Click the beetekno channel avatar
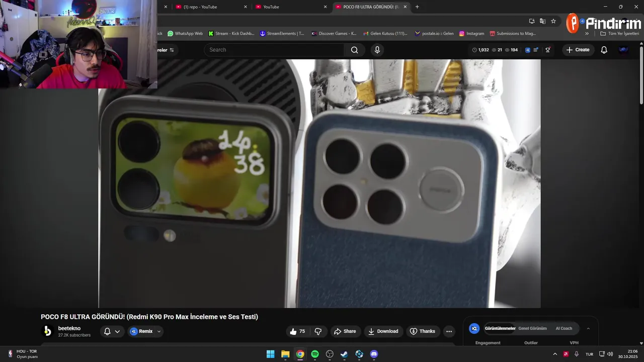Viewport: 644px width, 362px height. [x=47, y=331]
